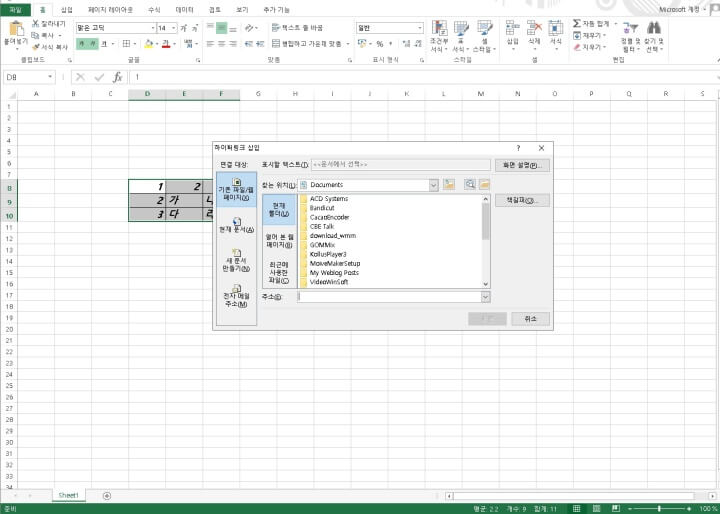Click the Format Painter (서식 복사) brush
Image resolution: width=720 pixels, height=514 pixels.
[35, 47]
